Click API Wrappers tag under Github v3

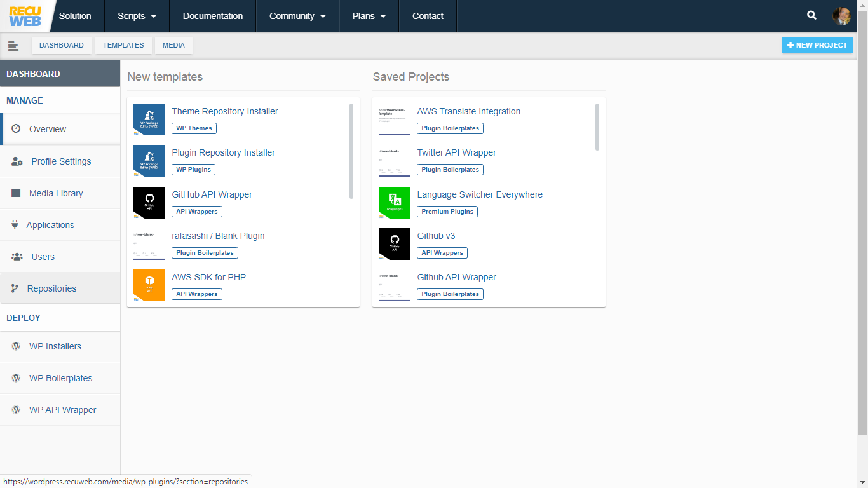(442, 253)
